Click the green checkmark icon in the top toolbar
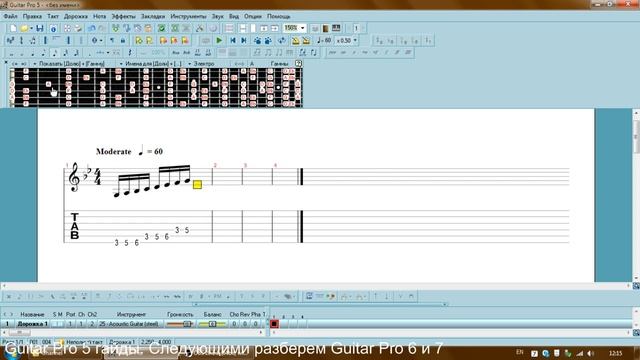This screenshot has height=360, width=640. click(x=162, y=28)
